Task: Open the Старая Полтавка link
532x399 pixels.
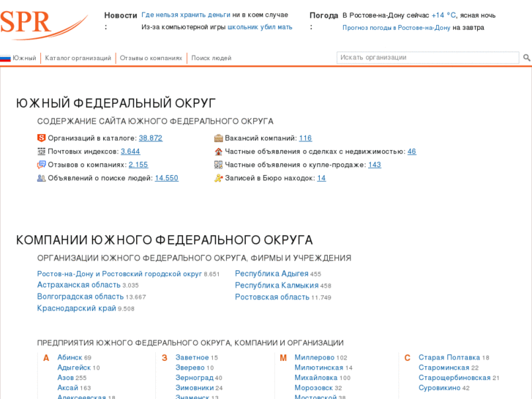Action: tap(449, 357)
